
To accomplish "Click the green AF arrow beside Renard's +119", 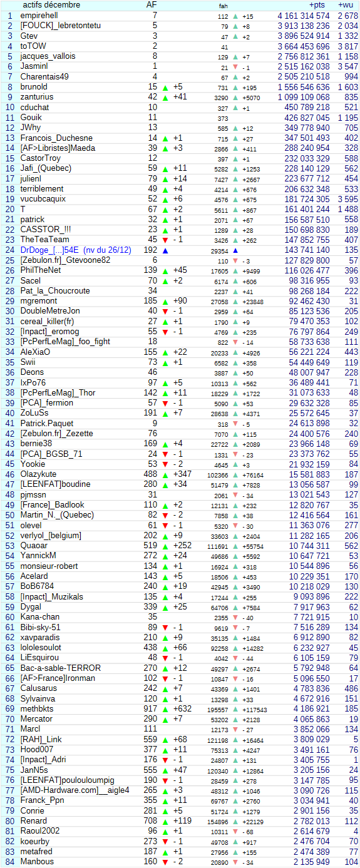I will (165, 822).
